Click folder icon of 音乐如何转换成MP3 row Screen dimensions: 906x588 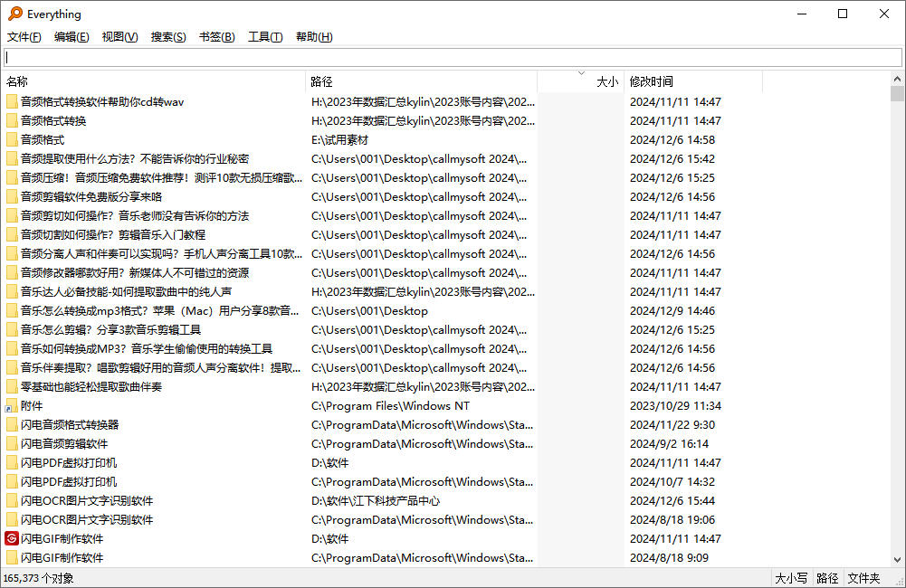tap(12, 349)
